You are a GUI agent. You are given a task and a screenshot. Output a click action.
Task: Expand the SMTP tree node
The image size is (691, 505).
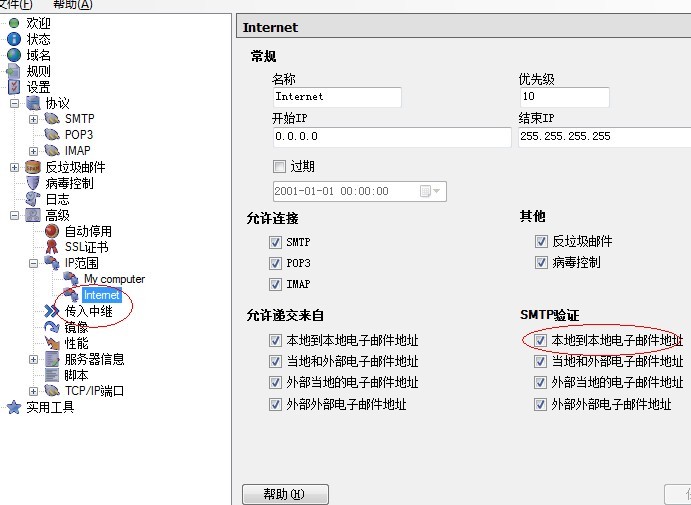(x=33, y=119)
